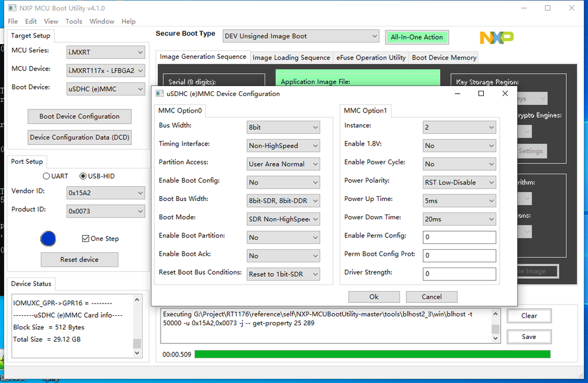
Task: Open the Power Polarity dropdown
Action: tap(459, 183)
